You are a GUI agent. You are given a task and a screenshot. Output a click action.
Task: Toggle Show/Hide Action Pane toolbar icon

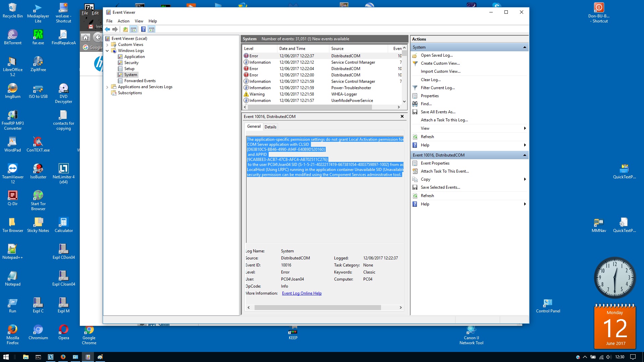tap(152, 29)
